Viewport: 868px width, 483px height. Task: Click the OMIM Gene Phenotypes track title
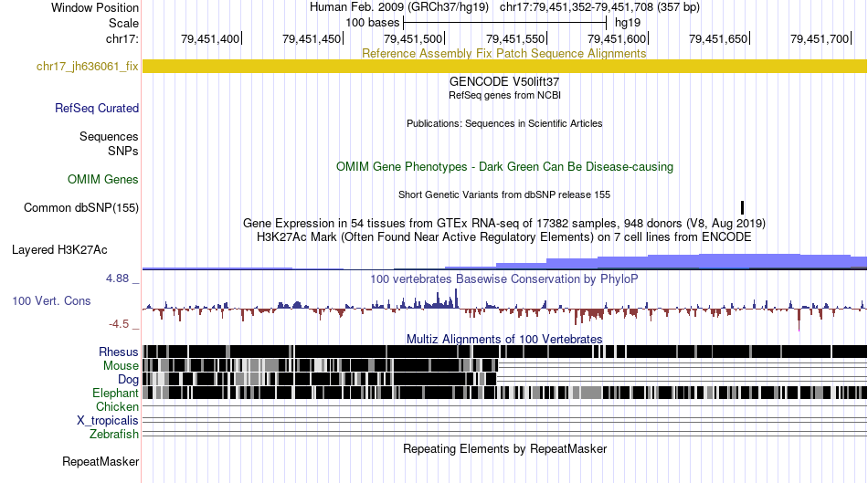click(x=504, y=166)
